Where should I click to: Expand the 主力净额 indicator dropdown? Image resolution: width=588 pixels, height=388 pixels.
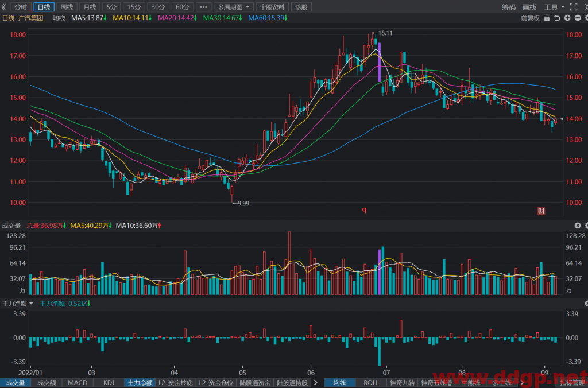(18, 304)
